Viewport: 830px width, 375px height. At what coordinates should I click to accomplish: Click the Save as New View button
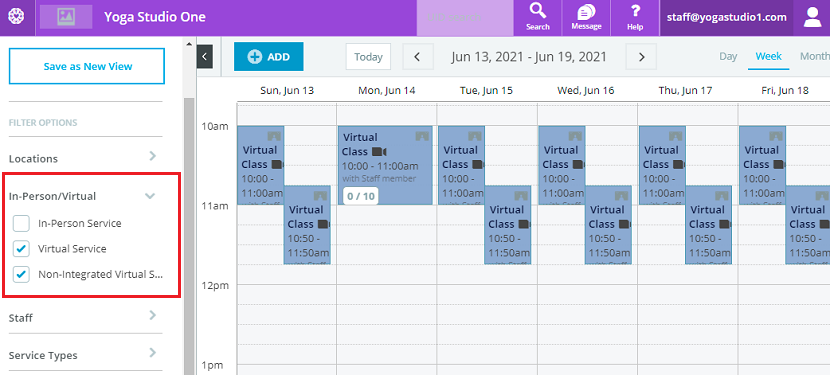[x=87, y=66]
